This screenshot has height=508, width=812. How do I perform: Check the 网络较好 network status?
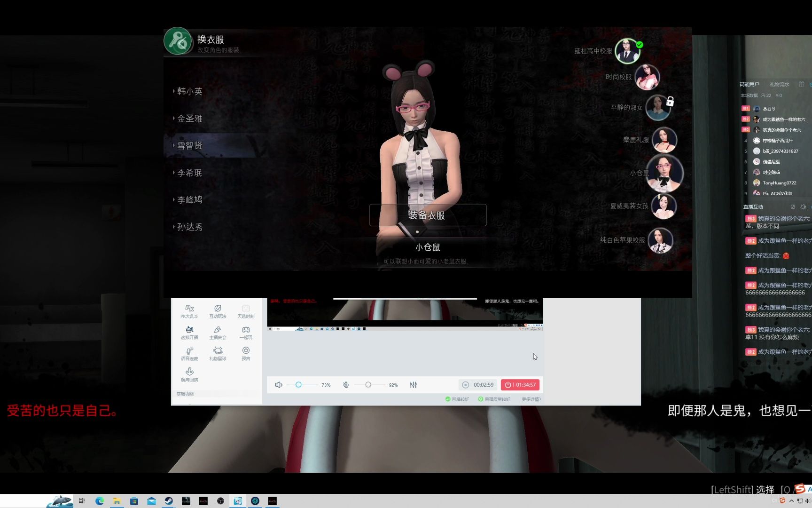(457, 399)
